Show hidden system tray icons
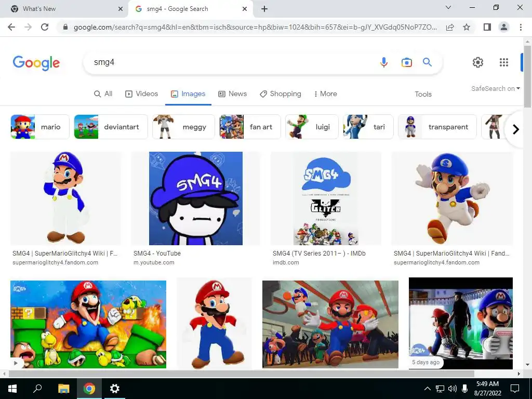This screenshot has height=399, width=532. click(x=428, y=389)
